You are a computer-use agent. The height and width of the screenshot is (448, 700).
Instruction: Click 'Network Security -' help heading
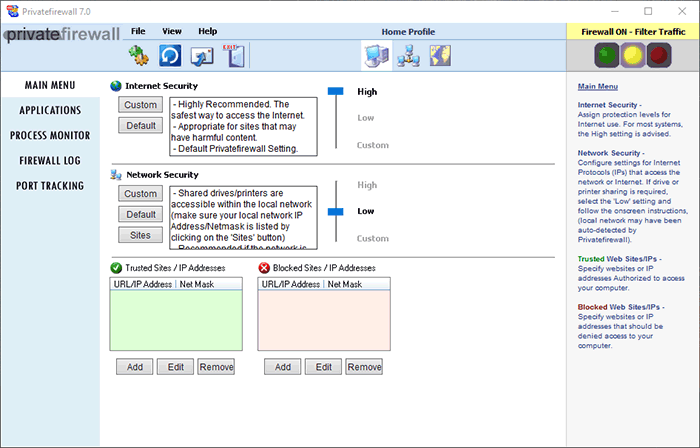611,153
